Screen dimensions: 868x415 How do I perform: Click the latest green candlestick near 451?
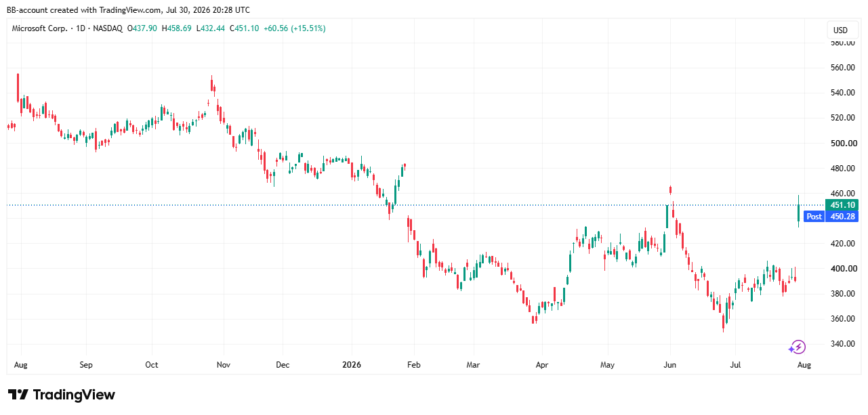798,212
